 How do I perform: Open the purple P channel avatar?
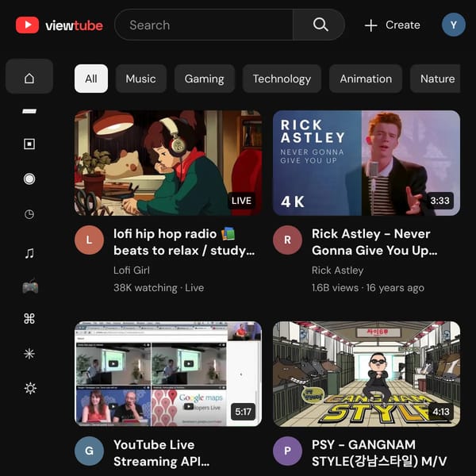coord(287,451)
